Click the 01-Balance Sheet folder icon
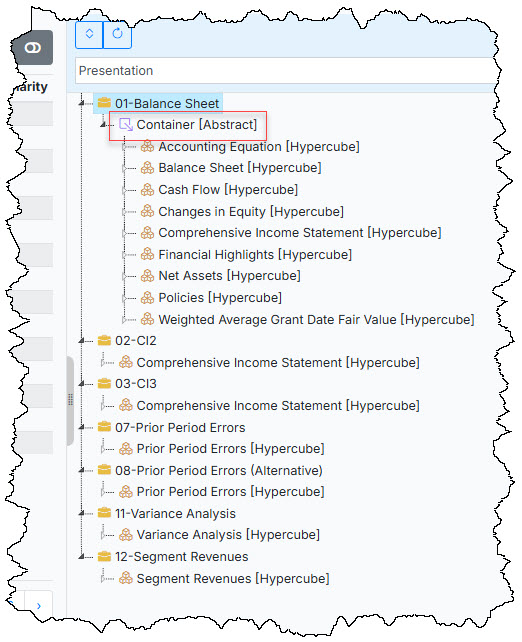The image size is (522, 642). click(x=104, y=102)
